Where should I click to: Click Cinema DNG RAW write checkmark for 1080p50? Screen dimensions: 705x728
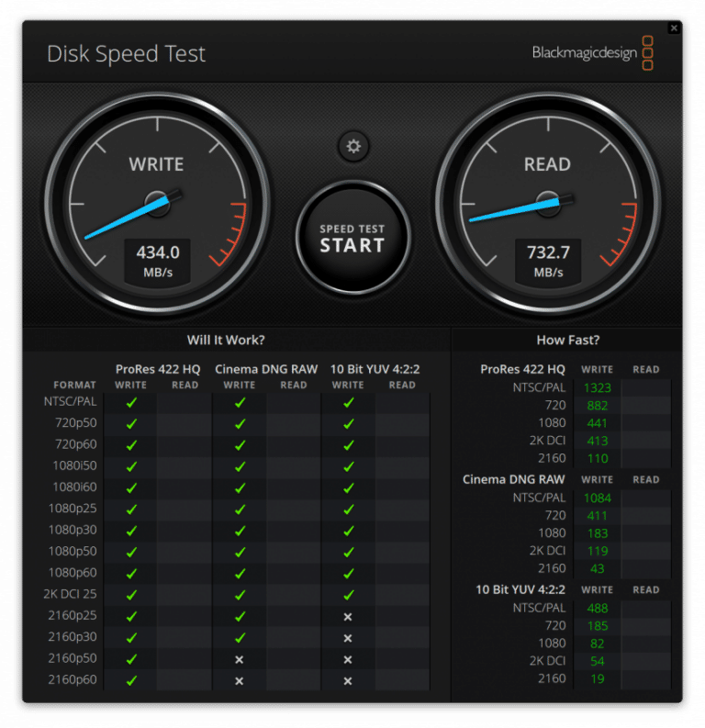240,552
